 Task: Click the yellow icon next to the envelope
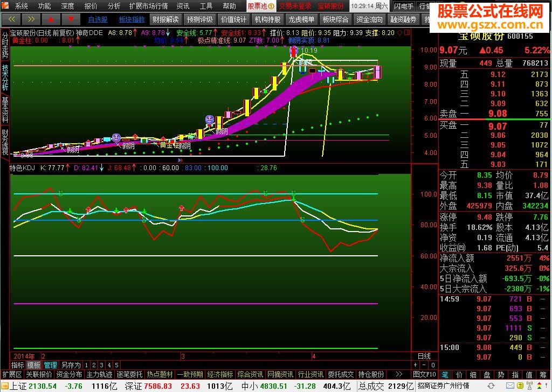[520, 386]
